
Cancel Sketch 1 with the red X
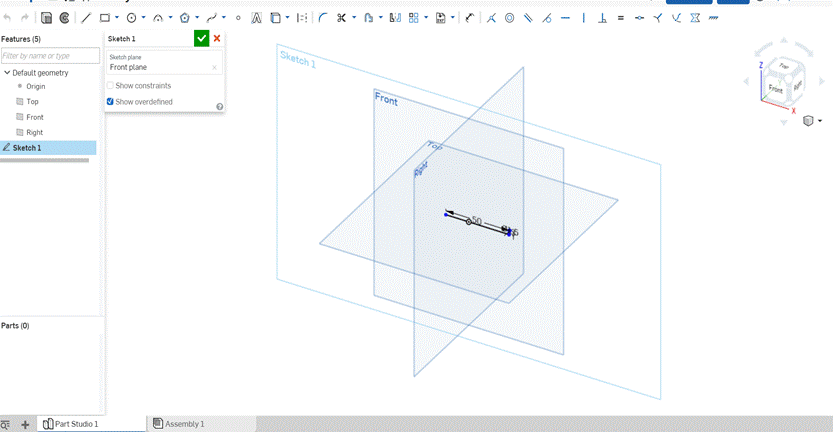[x=217, y=38]
